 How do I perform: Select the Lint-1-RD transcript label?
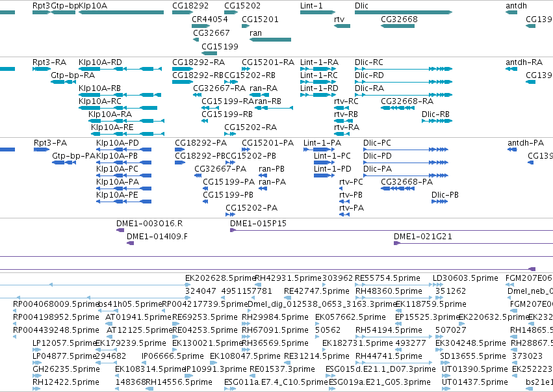click(319, 88)
